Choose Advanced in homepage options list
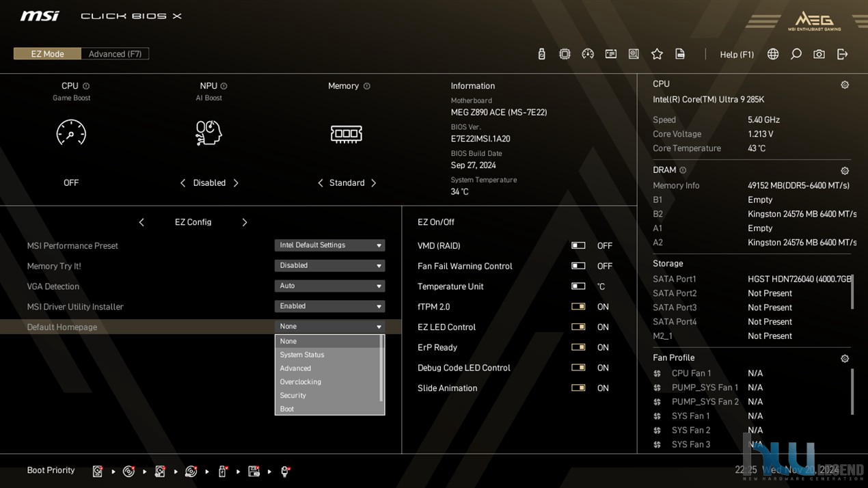This screenshot has height=488, width=868. pyautogui.click(x=327, y=368)
